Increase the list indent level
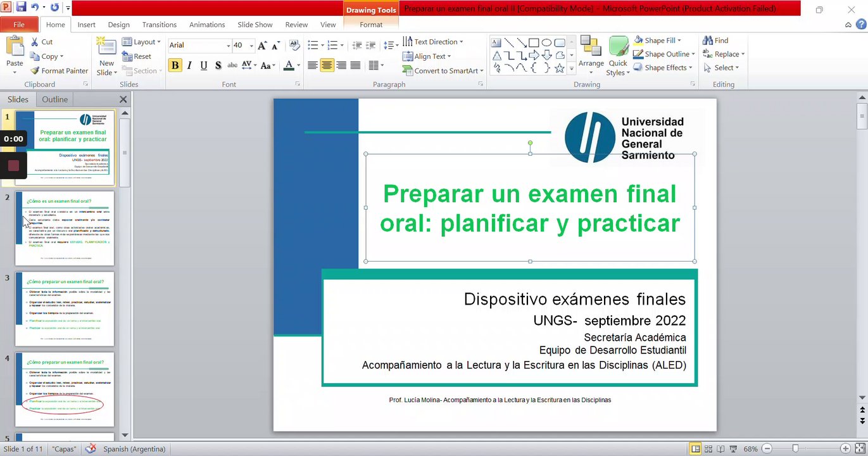 [371, 46]
